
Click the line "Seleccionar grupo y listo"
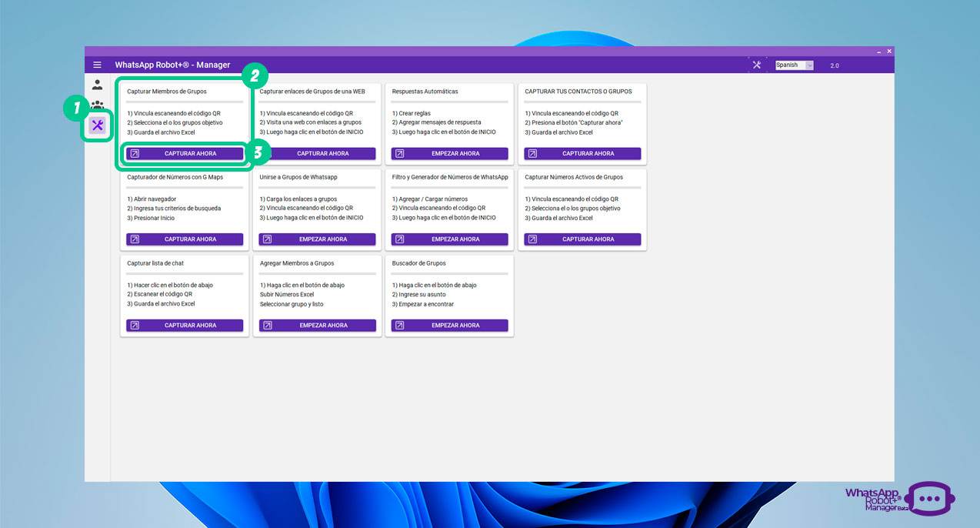pyautogui.click(x=292, y=303)
